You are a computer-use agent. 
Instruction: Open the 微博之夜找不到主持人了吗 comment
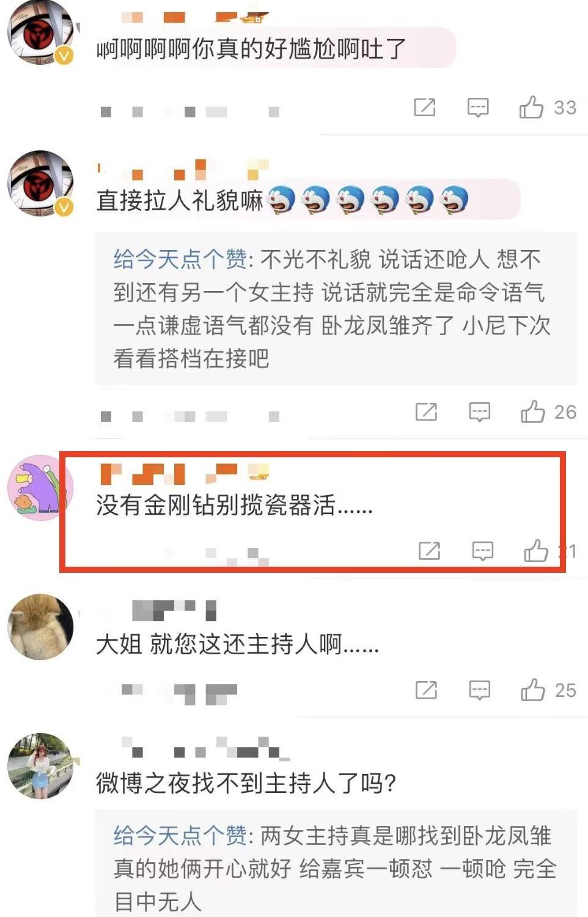[246, 783]
